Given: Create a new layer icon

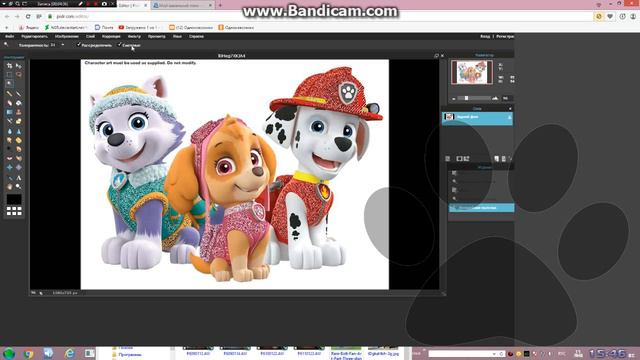Looking at the screenshot, I should point(497,158).
